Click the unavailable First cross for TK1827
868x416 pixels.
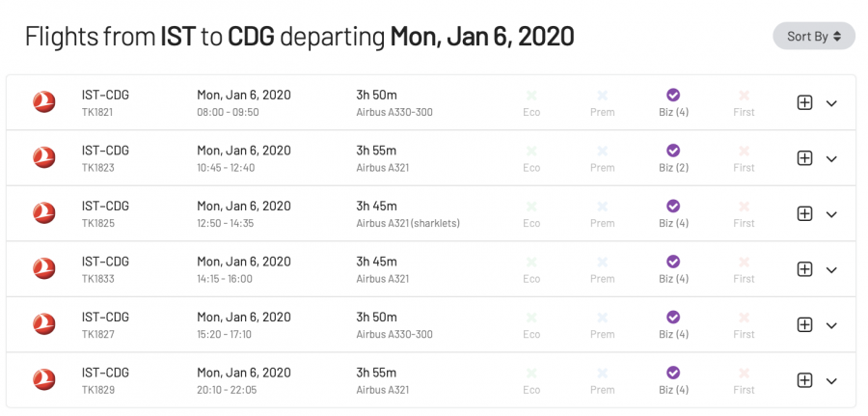tap(744, 318)
